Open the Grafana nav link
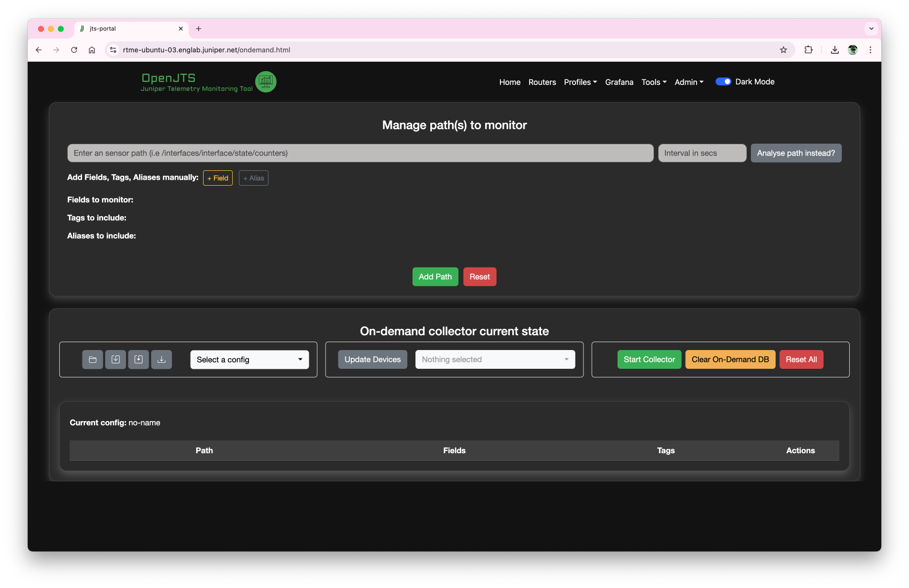 tap(619, 82)
